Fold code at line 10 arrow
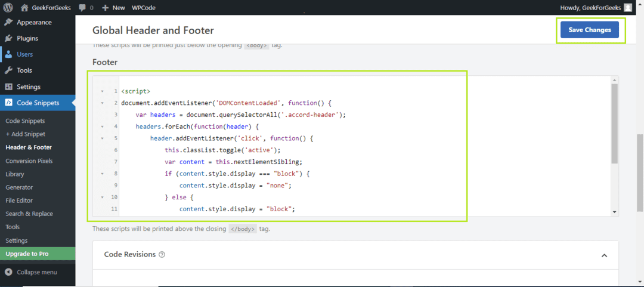 pos(101,197)
